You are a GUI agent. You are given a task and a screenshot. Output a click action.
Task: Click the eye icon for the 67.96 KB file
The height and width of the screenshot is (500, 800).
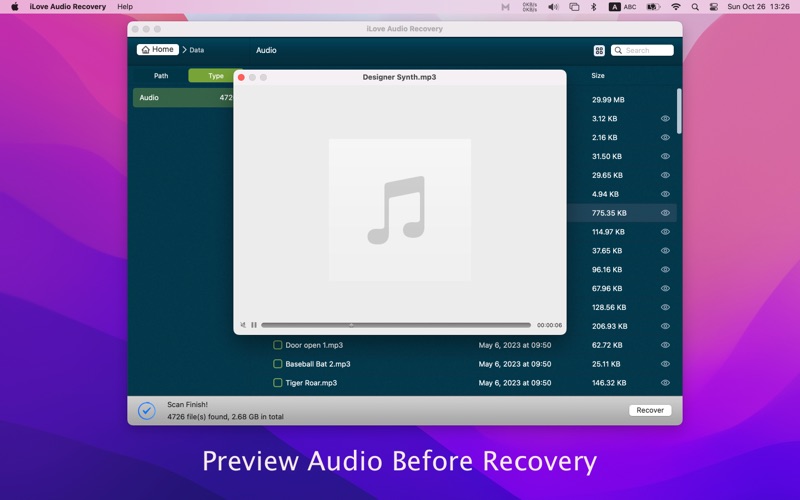(x=665, y=288)
